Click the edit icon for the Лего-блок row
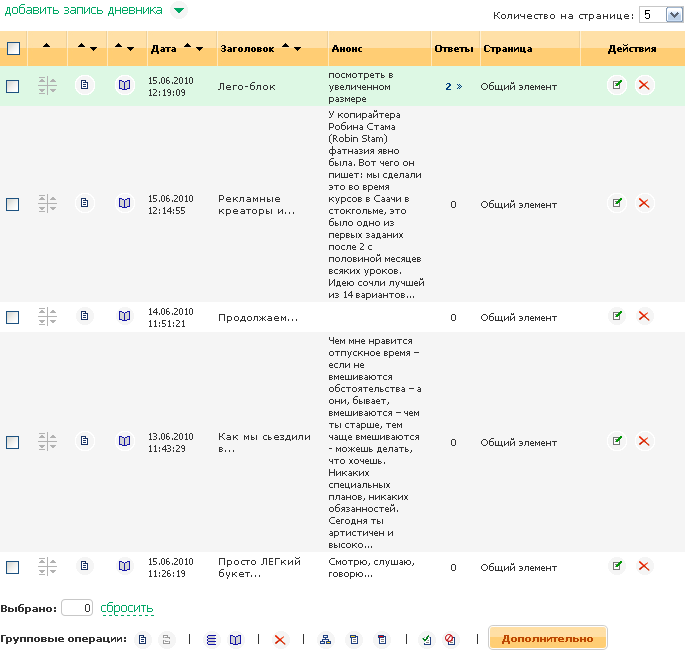The width and height of the screenshot is (685, 657). 617,86
